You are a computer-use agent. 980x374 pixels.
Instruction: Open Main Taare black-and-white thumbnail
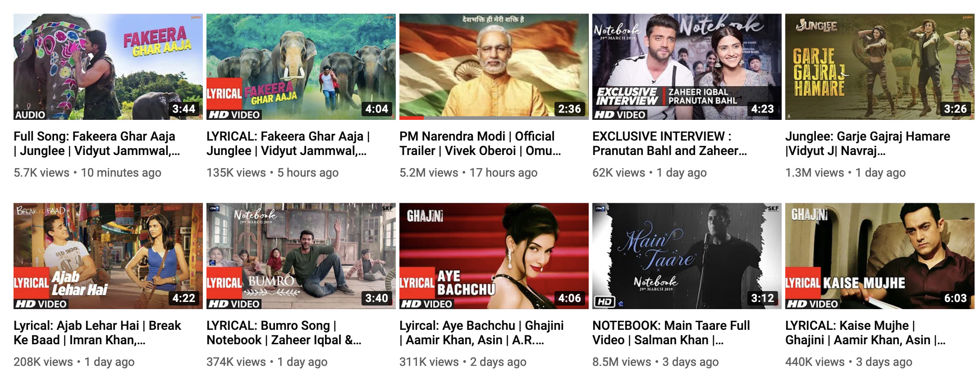[687, 256]
